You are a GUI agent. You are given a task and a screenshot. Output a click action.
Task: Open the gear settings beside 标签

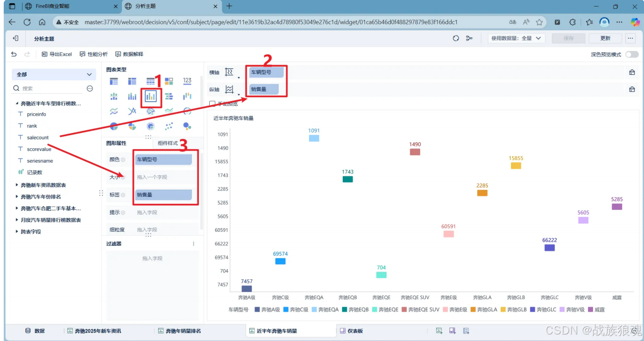click(123, 195)
